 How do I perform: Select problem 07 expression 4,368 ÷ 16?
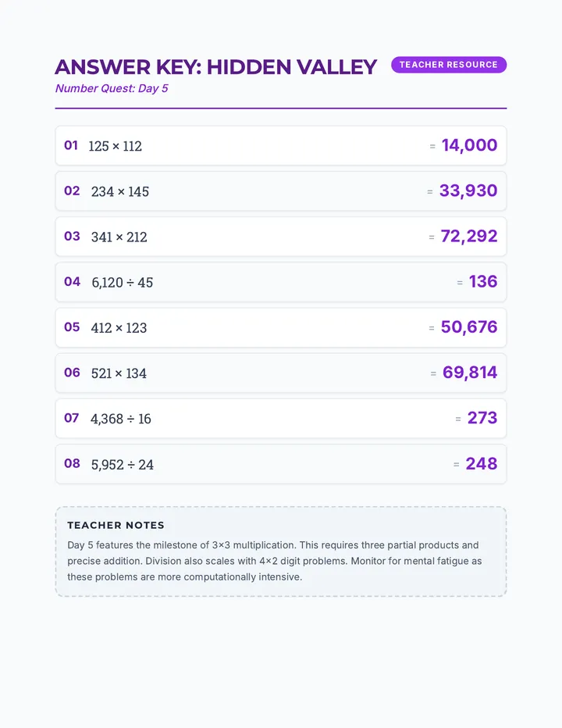tap(121, 419)
